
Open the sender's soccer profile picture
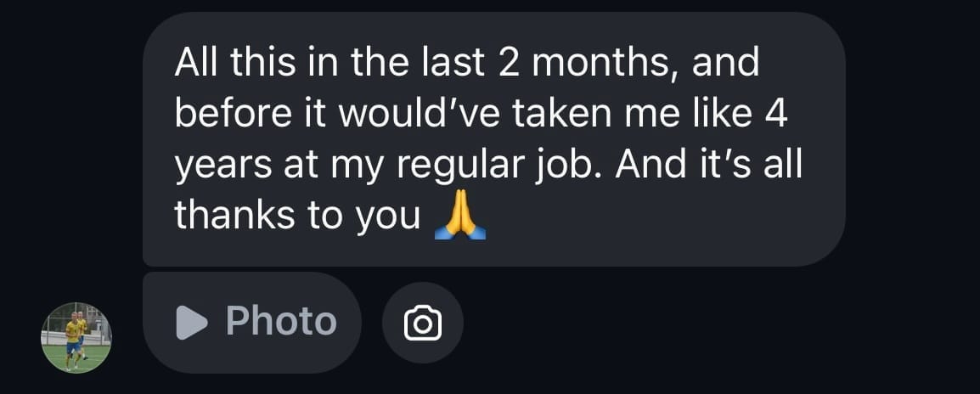[76, 337]
